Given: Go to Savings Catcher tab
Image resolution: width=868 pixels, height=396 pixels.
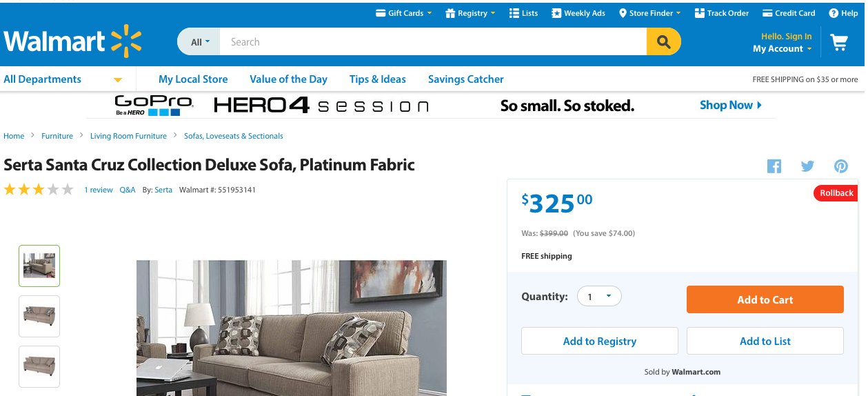Looking at the screenshot, I should (465, 79).
